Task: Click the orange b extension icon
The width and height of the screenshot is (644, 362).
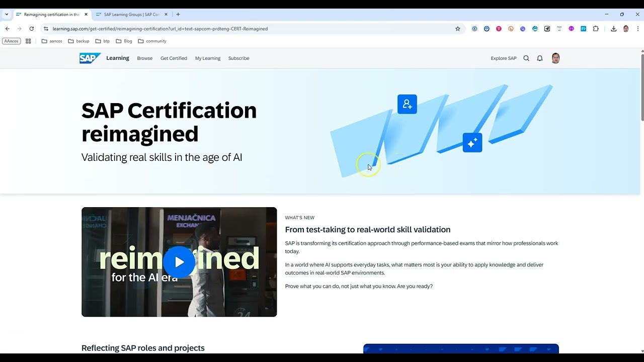Action: pyautogui.click(x=511, y=29)
